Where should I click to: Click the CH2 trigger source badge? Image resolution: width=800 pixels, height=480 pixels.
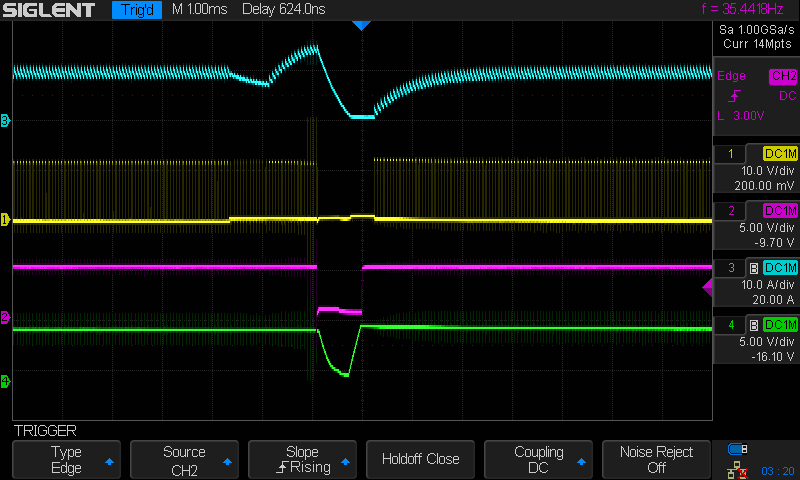point(783,77)
